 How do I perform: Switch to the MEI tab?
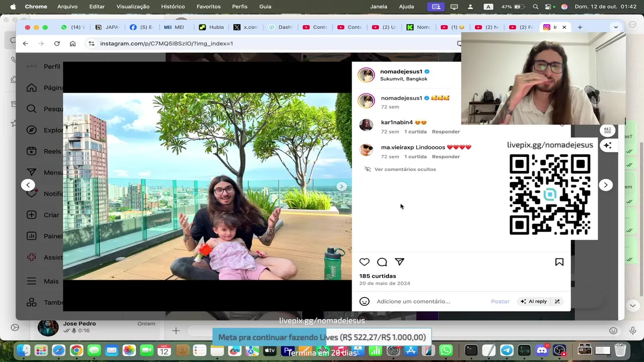tap(174, 27)
